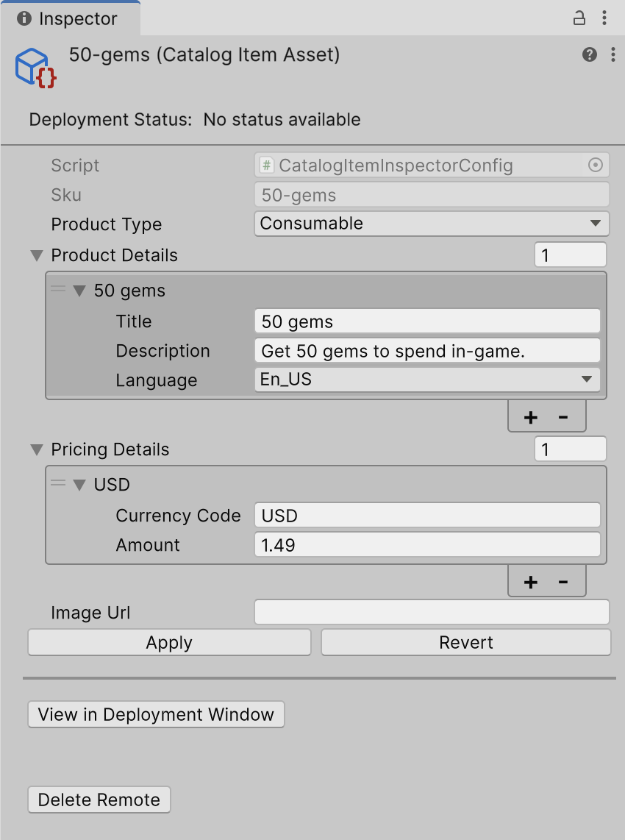
Task: Click the Apply button
Action: (x=169, y=642)
